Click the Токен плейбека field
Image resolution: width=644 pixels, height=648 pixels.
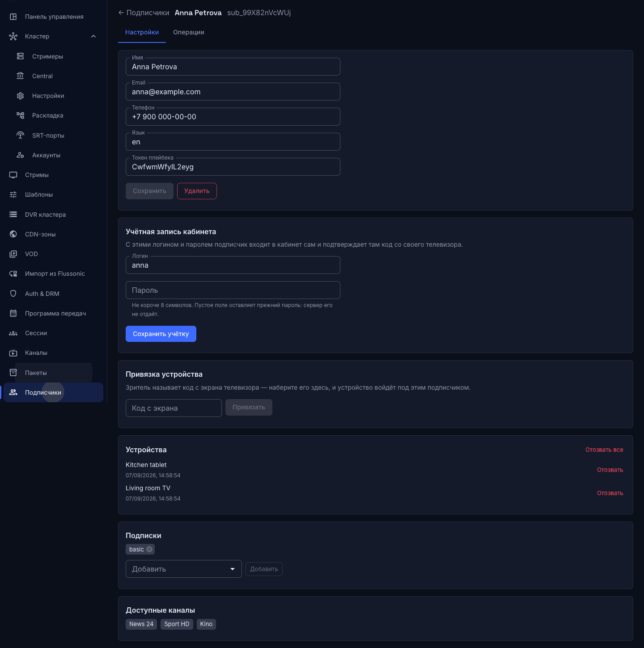233,167
